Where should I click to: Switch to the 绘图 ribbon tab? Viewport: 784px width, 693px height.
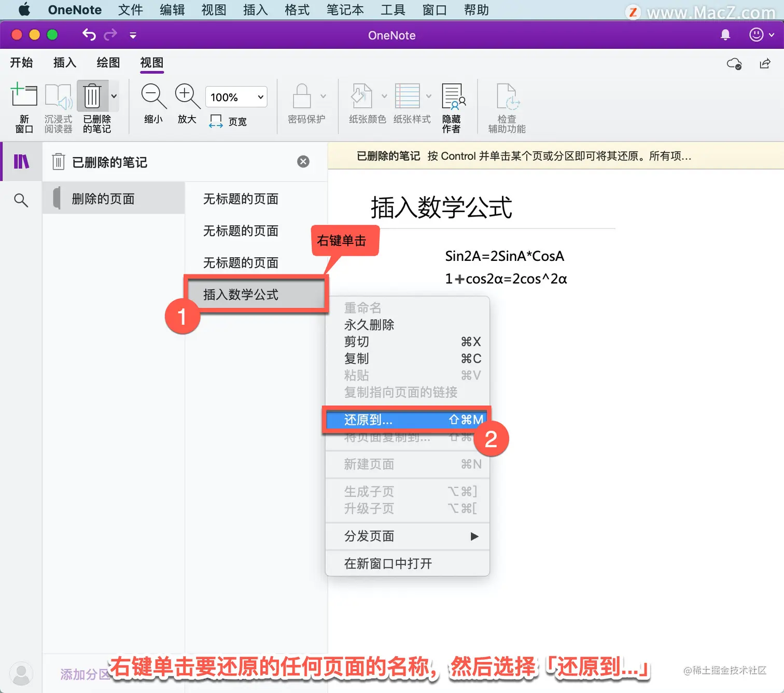pyautogui.click(x=108, y=63)
